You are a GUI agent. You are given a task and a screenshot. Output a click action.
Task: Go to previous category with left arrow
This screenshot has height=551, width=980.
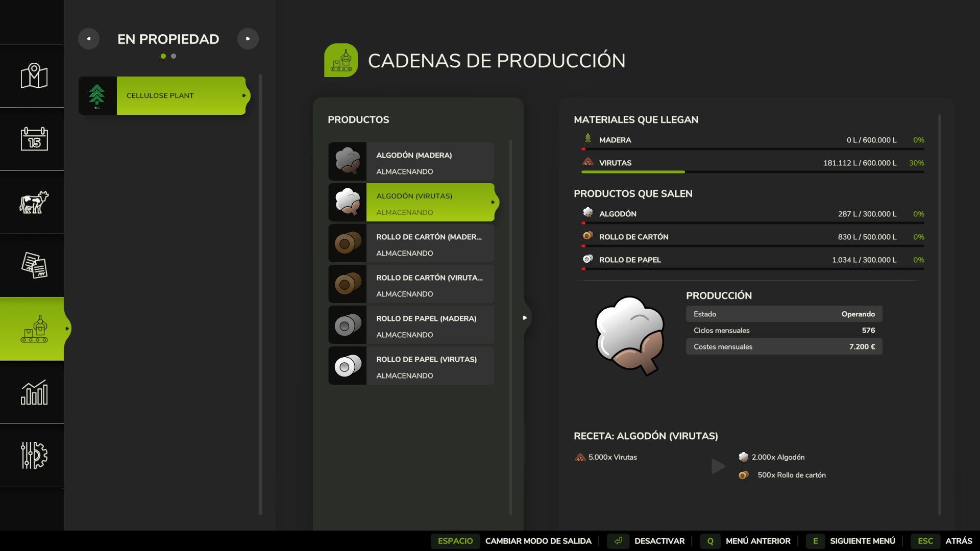89,39
